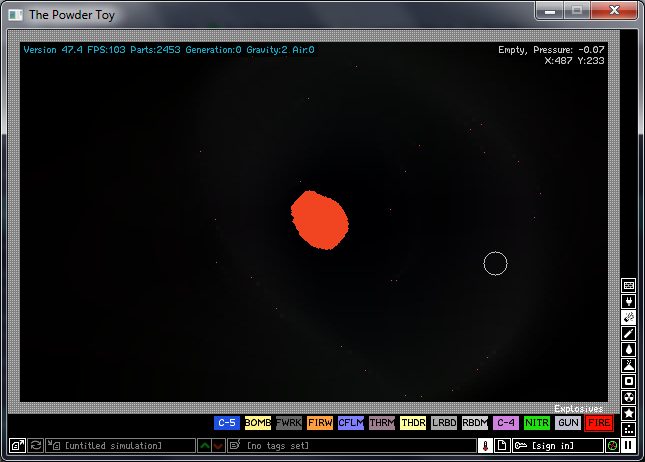
Task: Select the FIRW element
Action: point(320,423)
